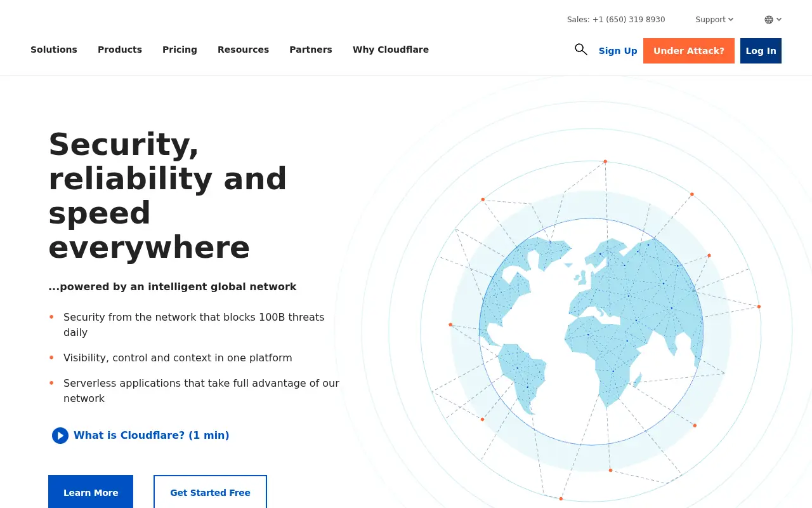Open the Partners menu
Screen dimensions: 812x508
[x=311, y=50]
